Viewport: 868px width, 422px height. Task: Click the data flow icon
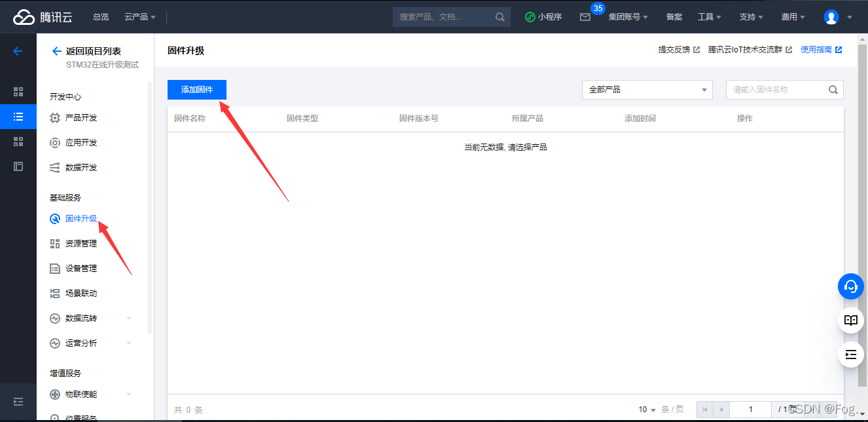click(x=55, y=318)
